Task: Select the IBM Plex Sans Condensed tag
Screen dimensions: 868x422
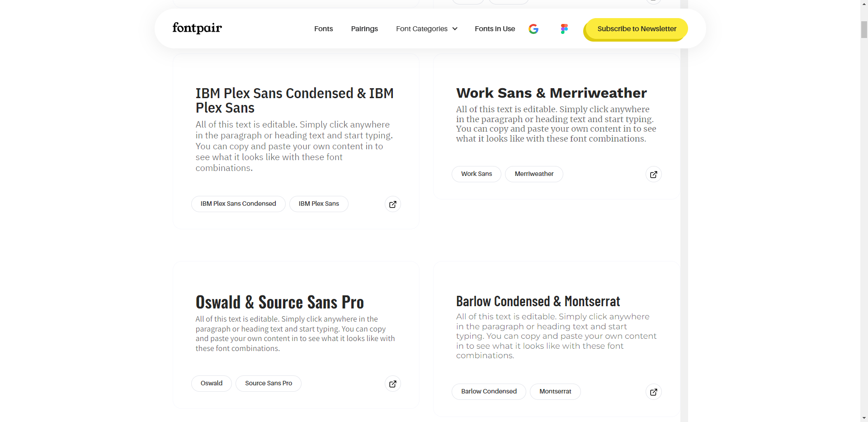Action: click(x=238, y=204)
